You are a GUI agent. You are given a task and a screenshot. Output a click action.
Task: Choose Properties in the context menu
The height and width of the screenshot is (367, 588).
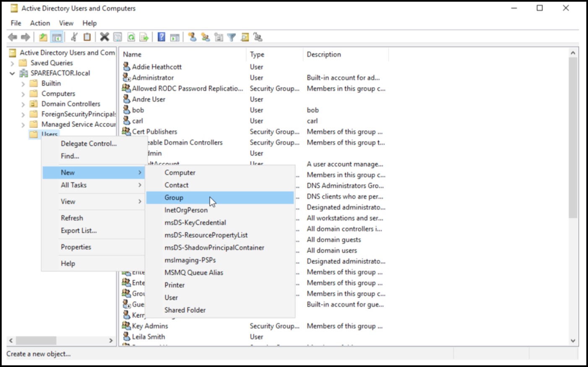coord(94,247)
